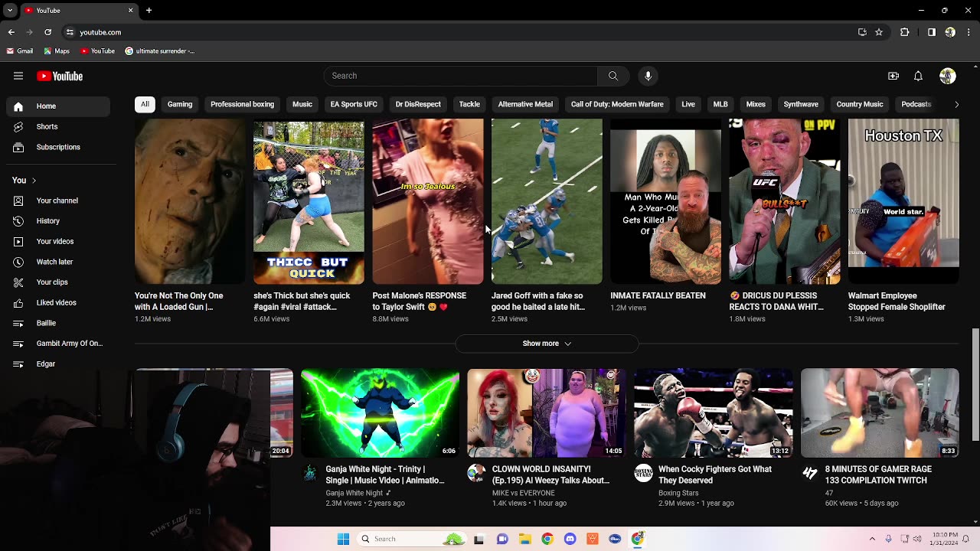Open 'Walmart Employee Stopped Female Shoplifter' Short

(903, 201)
